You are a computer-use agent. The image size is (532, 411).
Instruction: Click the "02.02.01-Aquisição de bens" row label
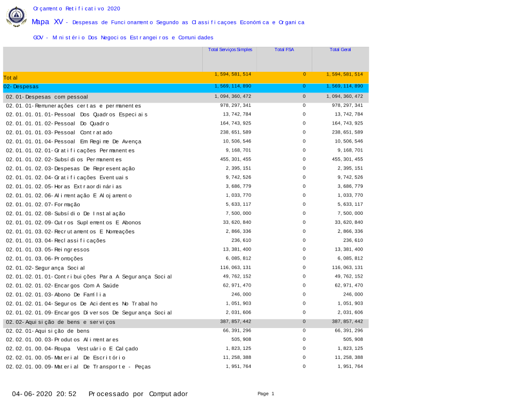(x=48, y=331)
